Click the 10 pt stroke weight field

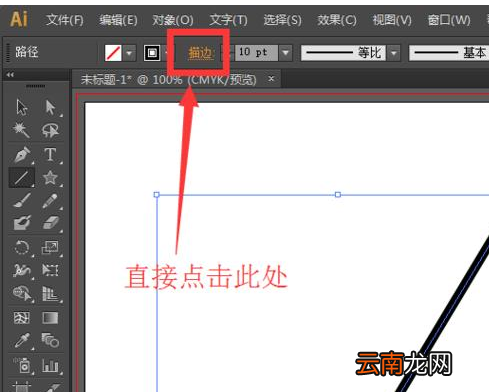256,53
